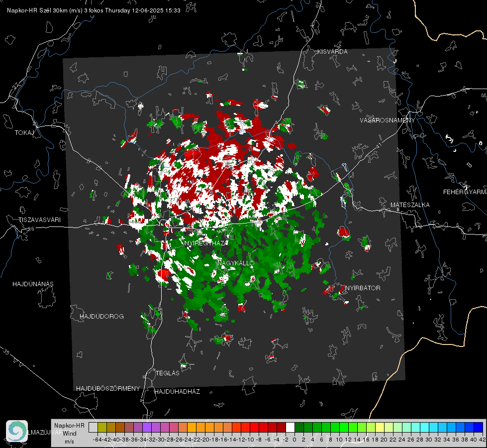The width and height of the screenshot is (487, 448).
Task: Click the NYÍRBÁTOR label
Action: pos(363,288)
